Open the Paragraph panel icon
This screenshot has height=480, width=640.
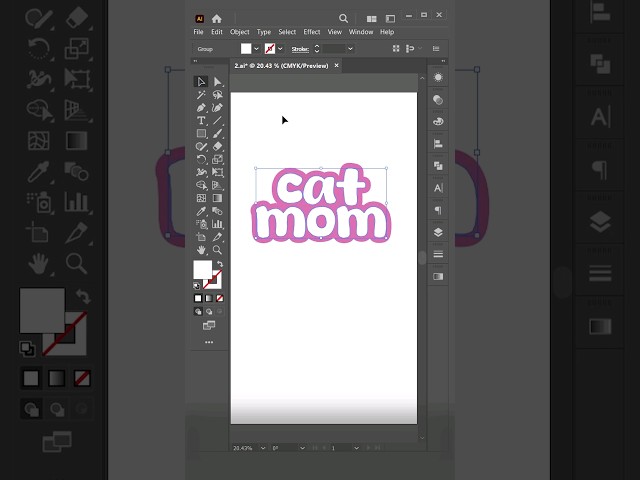438,210
